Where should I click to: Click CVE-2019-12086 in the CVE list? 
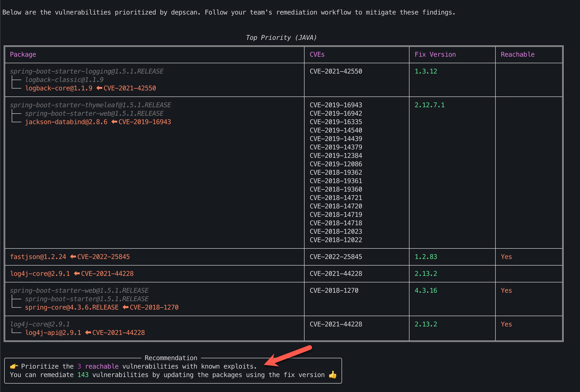336,164
